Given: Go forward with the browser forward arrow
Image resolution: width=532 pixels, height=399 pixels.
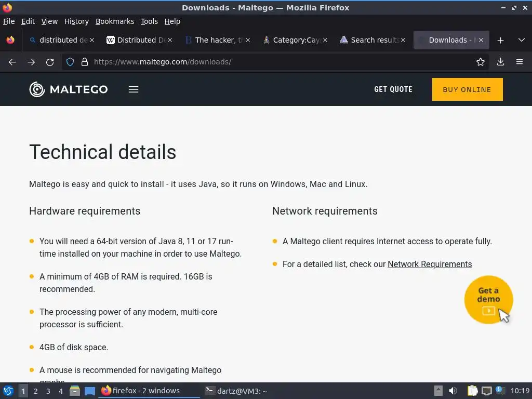Looking at the screenshot, I should pos(31,62).
